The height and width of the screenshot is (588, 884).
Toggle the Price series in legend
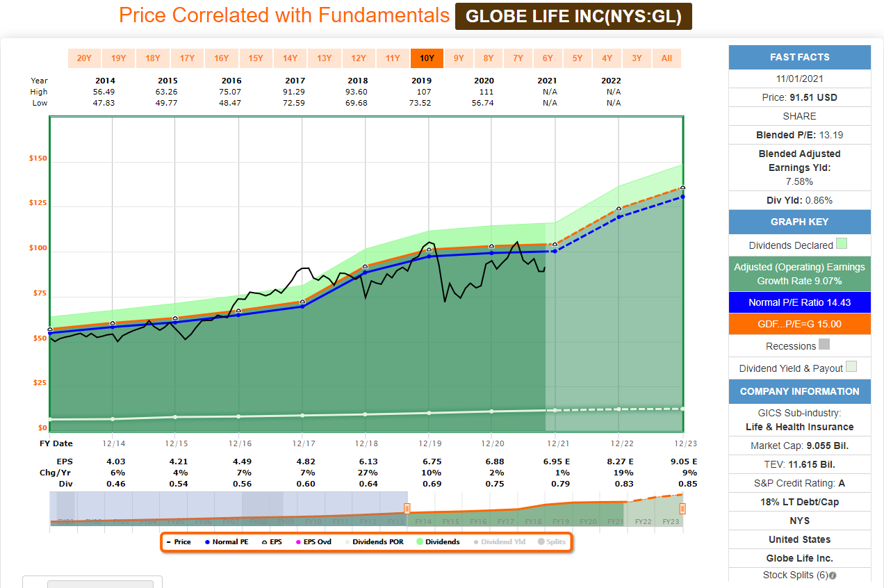(179, 541)
